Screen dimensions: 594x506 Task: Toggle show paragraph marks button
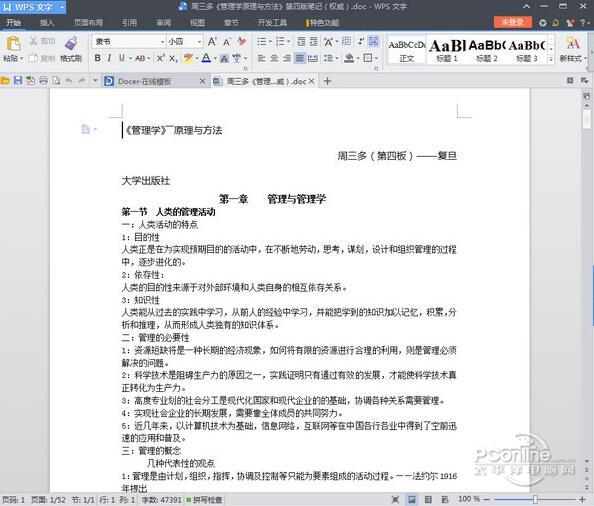click(x=361, y=41)
